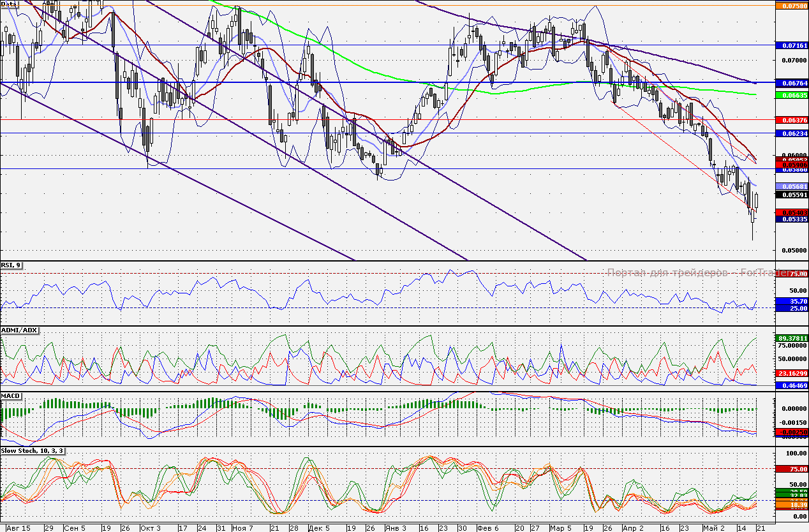Click the orange Stoch value 18.39
This screenshot has width=809, height=532.
point(791,505)
